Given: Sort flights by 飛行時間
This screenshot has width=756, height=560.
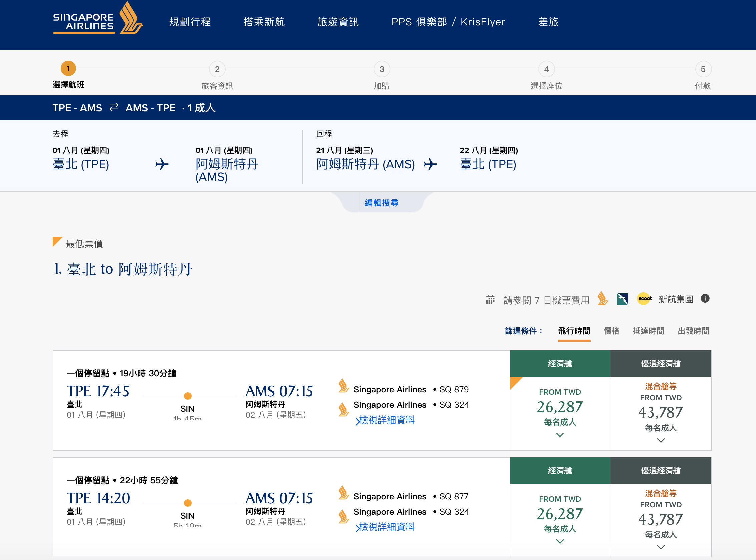Looking at the screenshot, I should pyautogui.click(x=574, y=331).
